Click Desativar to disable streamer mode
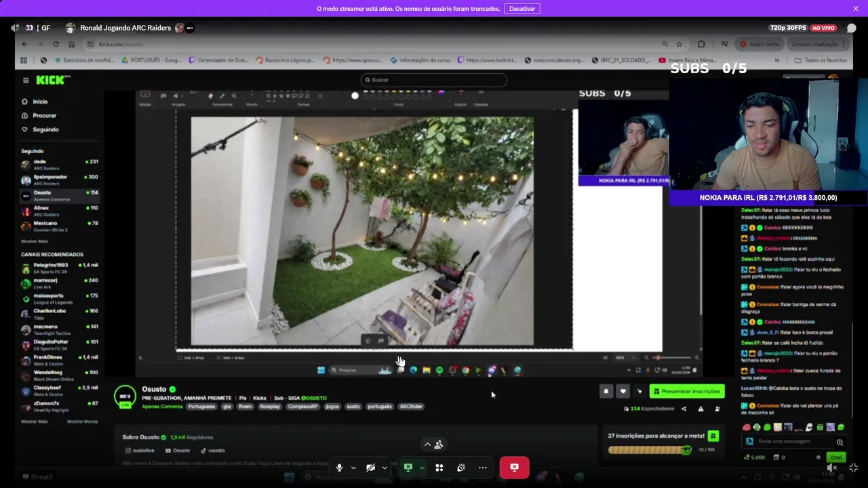The height and width of the screenshot is (488, 868). tap(522, 9)
